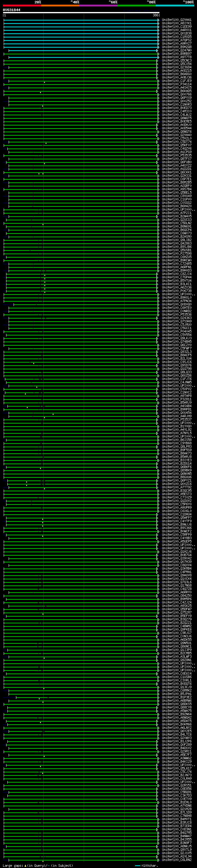Select the UniRef100_B9HXL0 hit
Image resolution: width=197 pixels, height=868 pixels.
[x=176, y=297]
